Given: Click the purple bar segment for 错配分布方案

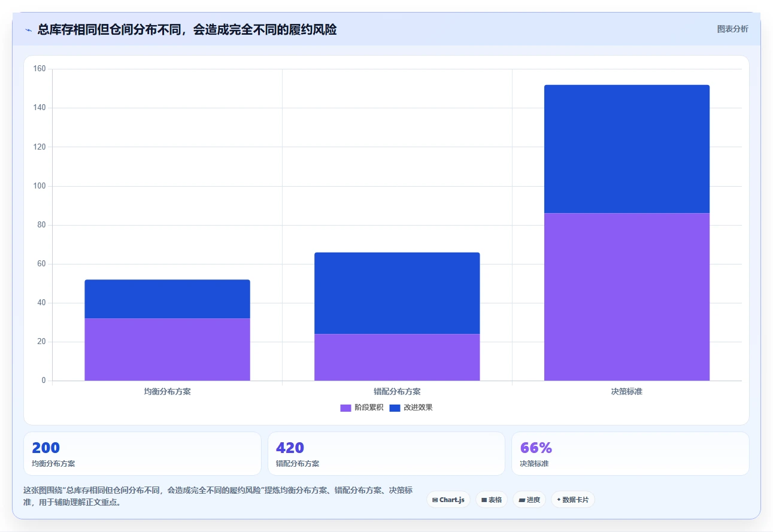Looking at the screenshot, I should pos(397,357).
